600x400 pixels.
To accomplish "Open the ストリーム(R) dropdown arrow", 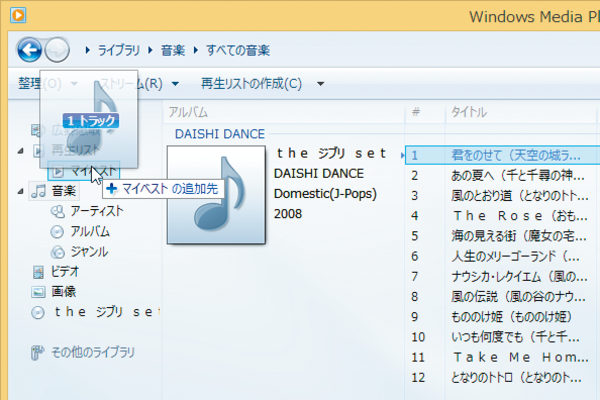I will tap(175, 84).
